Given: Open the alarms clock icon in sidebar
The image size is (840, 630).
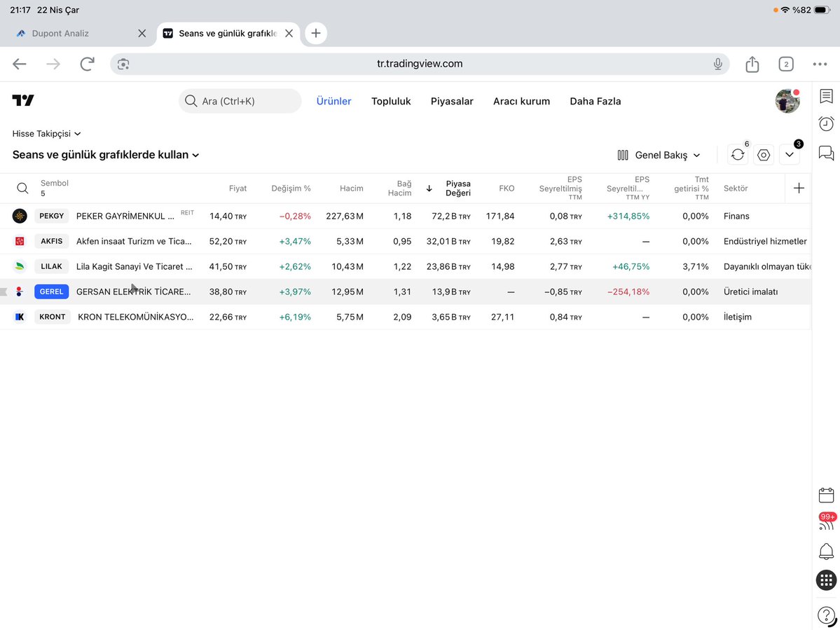Looking at the screenshot, I should pyautogui.click(x=826, y=124).
